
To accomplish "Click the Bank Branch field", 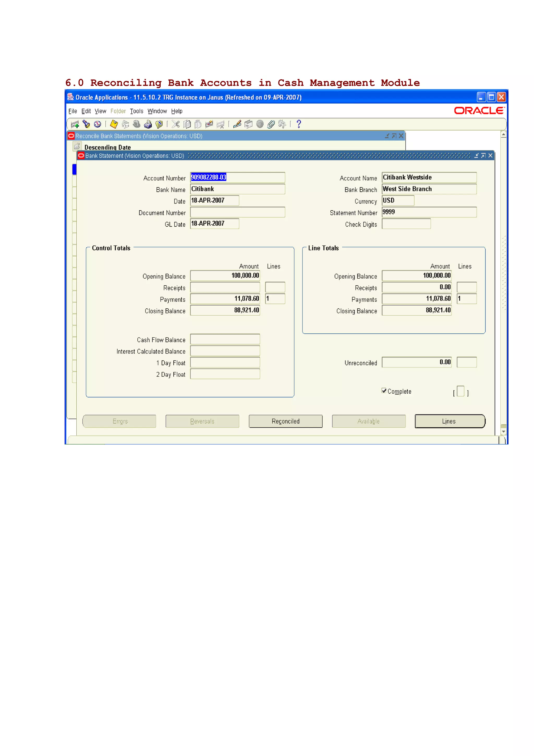I will (429, 189).
